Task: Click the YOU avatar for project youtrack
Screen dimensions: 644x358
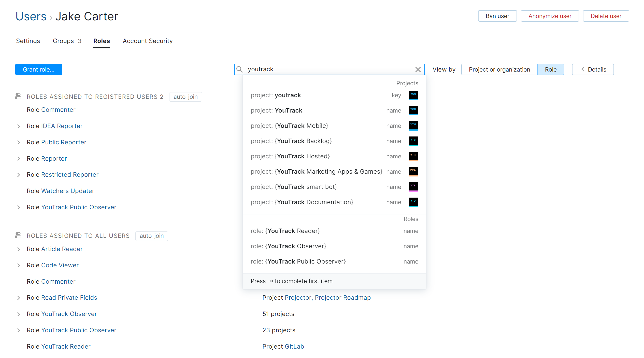Action: pos(413,95)
